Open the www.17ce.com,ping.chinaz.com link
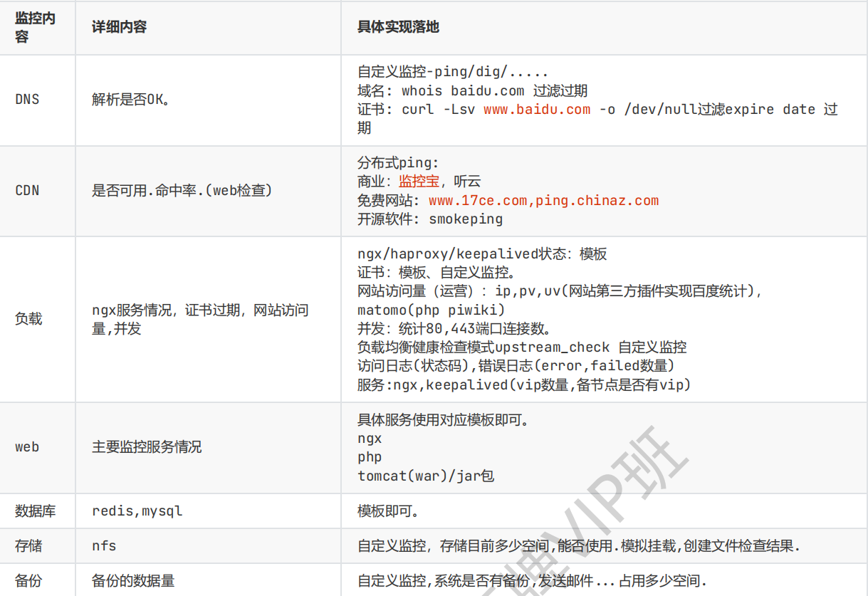The image size is (868, 596). pos(544,201)
